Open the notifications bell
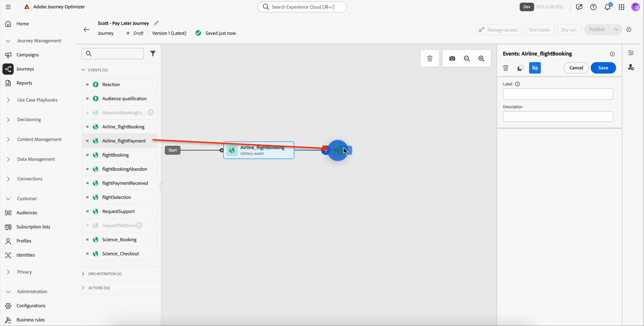The width and height of the screenshot is (644, 326). [607, 7]
